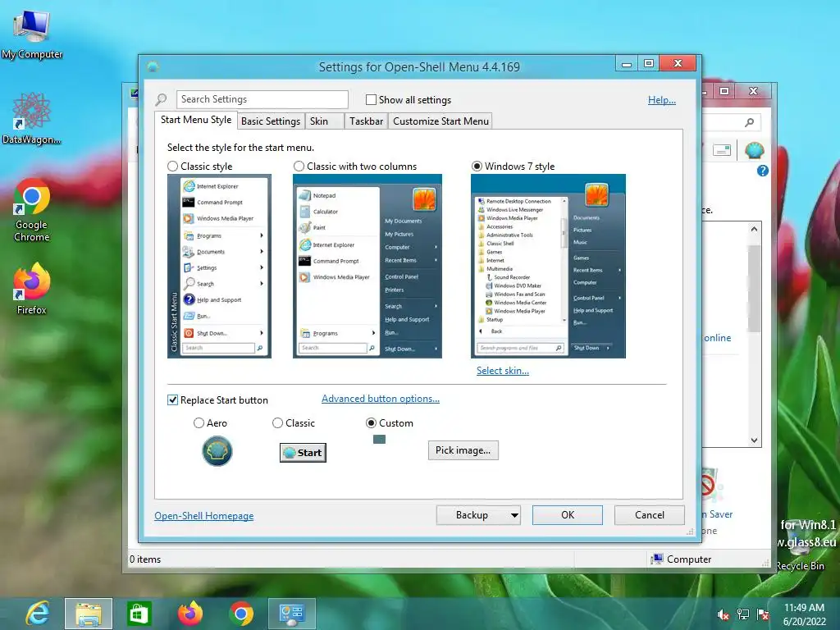Open Advanced button options link
Image resolution: width=840 pixels, height=630 pixels.
coord(381,399)
